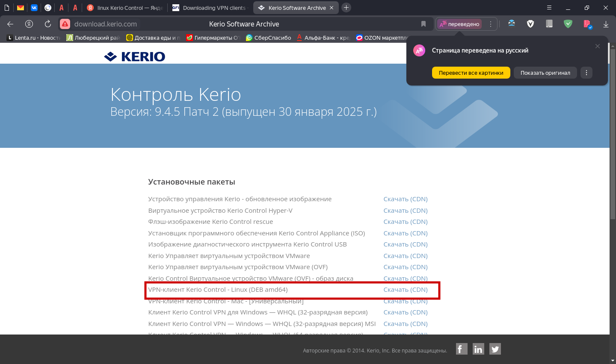The width and height of the screenshot is (616, 364).
Task: Open more options in the translation popup
Action: click(586, 73)
